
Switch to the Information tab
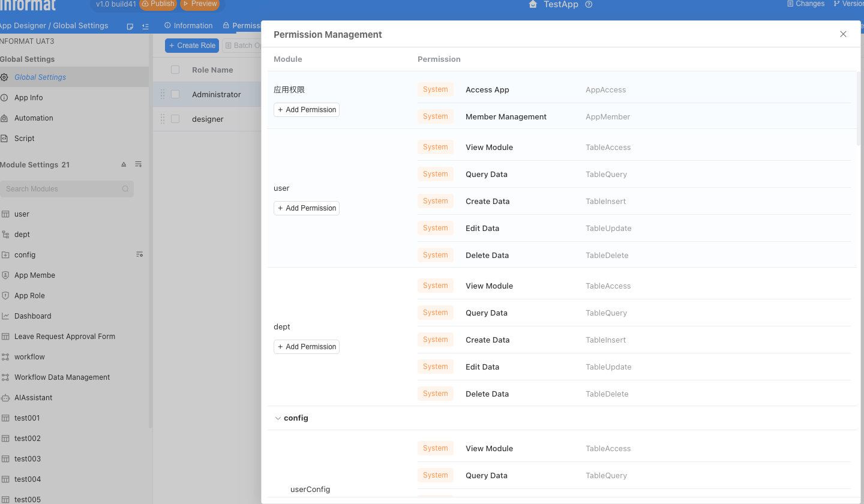click(188, 25)
